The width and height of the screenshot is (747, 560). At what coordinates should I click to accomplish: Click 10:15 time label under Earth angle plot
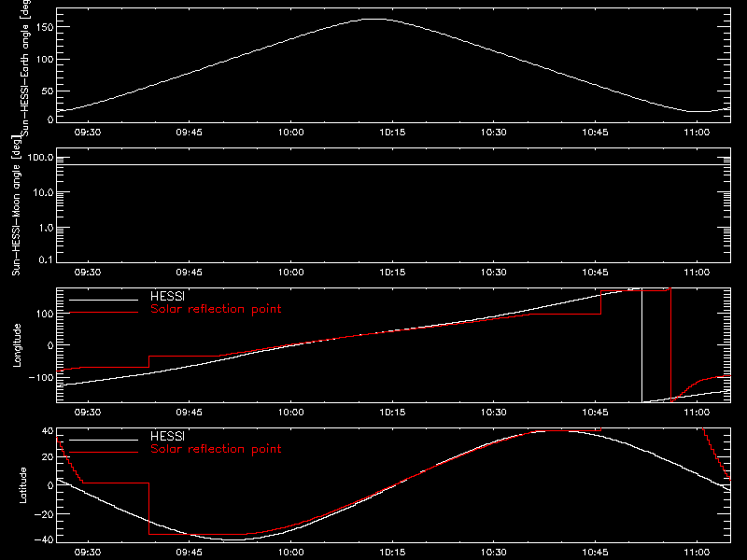point(392,133)
